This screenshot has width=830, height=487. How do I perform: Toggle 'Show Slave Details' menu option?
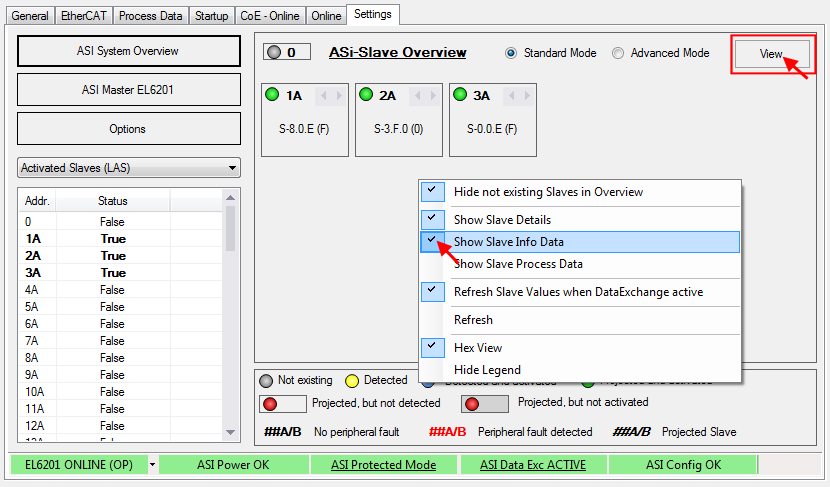(x=580, y=220)
